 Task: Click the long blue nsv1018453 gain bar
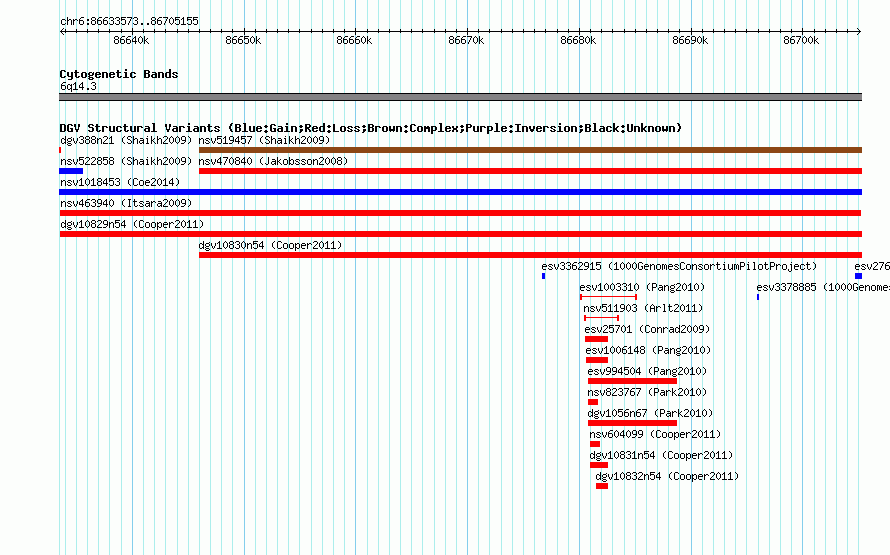(x=460, y=192)
